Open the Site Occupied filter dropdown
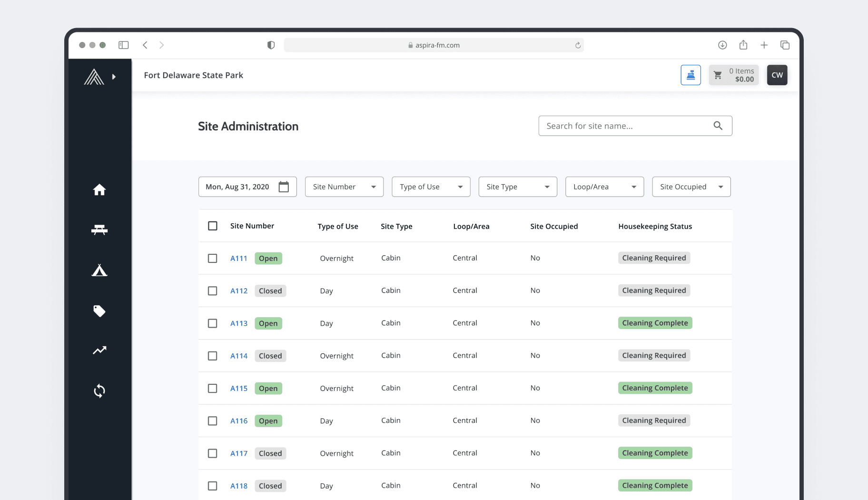 click(x=691, y=187)
